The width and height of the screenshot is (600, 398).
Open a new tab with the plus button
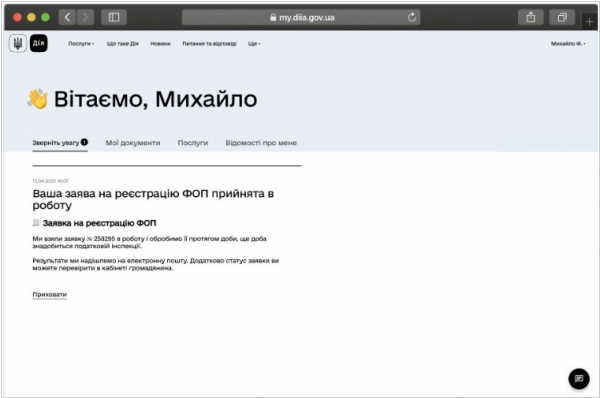coord(589,22)
